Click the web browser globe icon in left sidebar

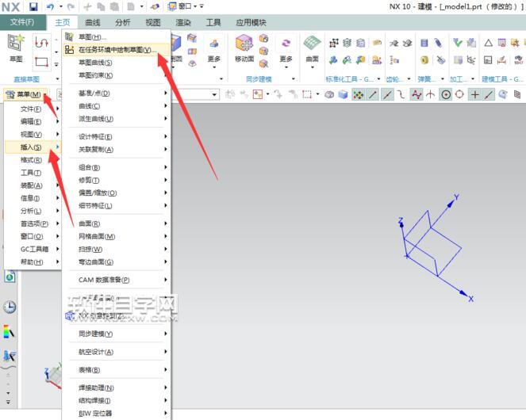[10, 277]
